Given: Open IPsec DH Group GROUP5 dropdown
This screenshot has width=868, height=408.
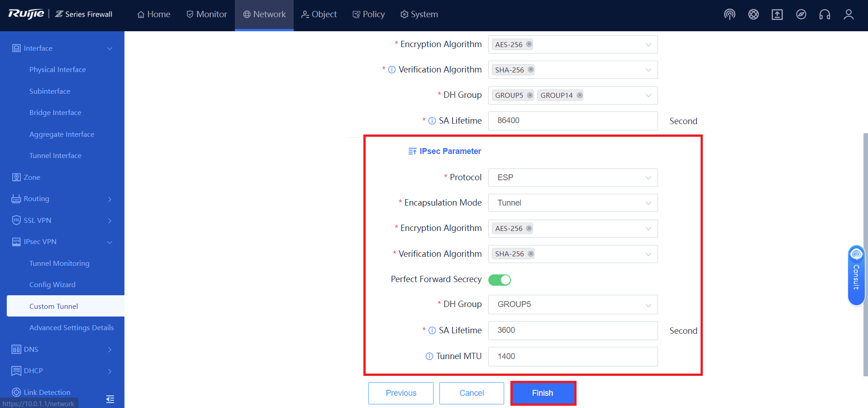Looking at the screenshot, I should pyautogui.click(x=573, y=304).
